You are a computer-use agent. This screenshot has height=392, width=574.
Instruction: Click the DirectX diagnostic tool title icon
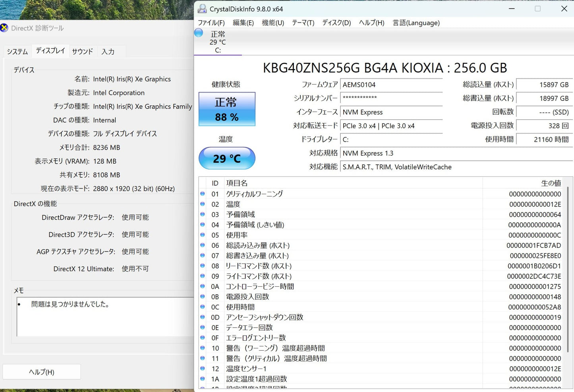(4, 28)
